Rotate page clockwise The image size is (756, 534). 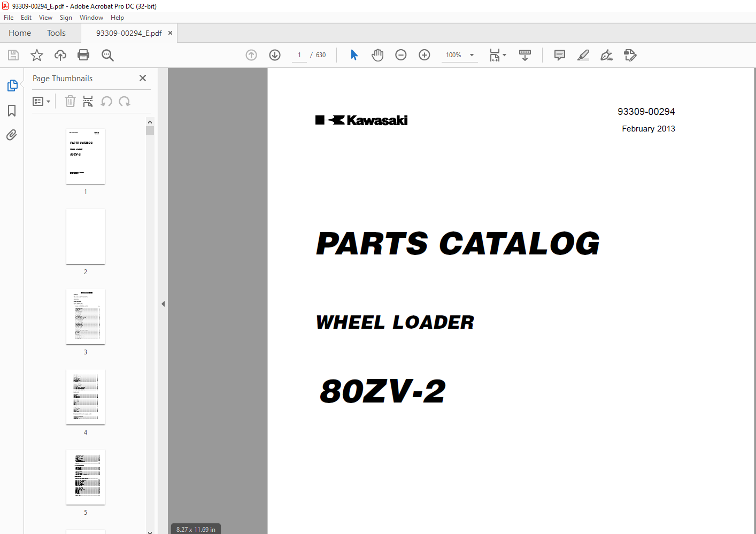pos(125,101)
